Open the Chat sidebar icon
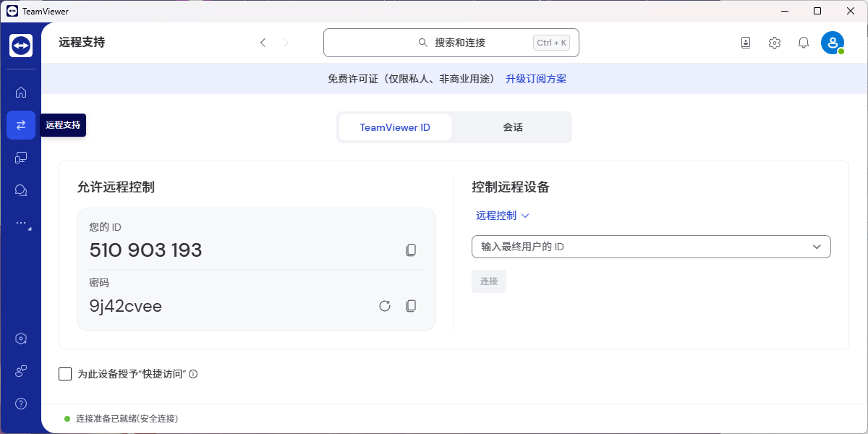The image size is (868, 434). 21,190
